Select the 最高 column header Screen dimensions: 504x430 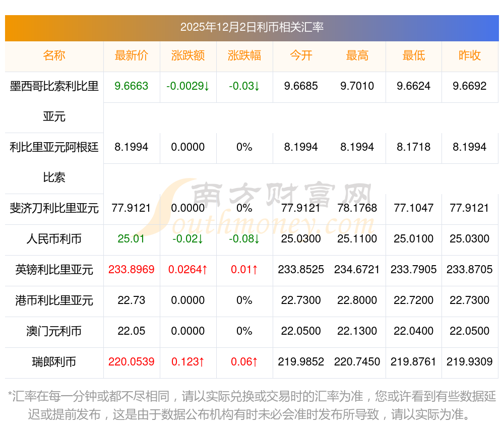(357, 56)
